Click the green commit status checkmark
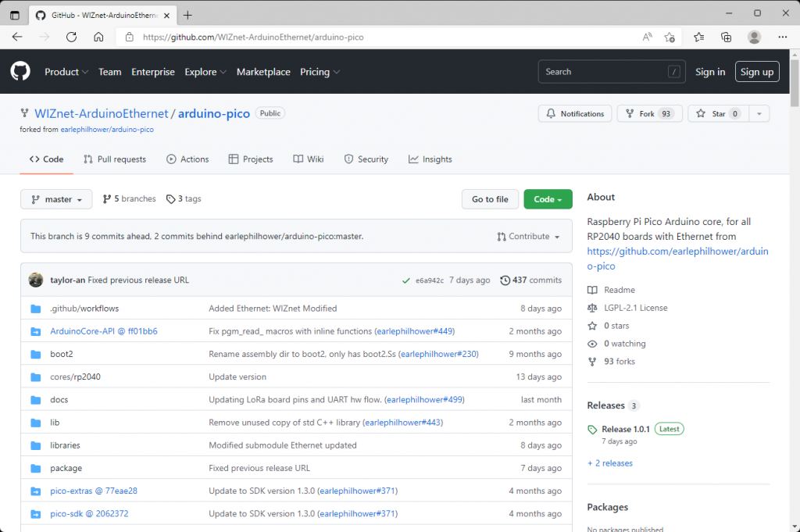This screenshot has height=532, width=800. point(406,280)
